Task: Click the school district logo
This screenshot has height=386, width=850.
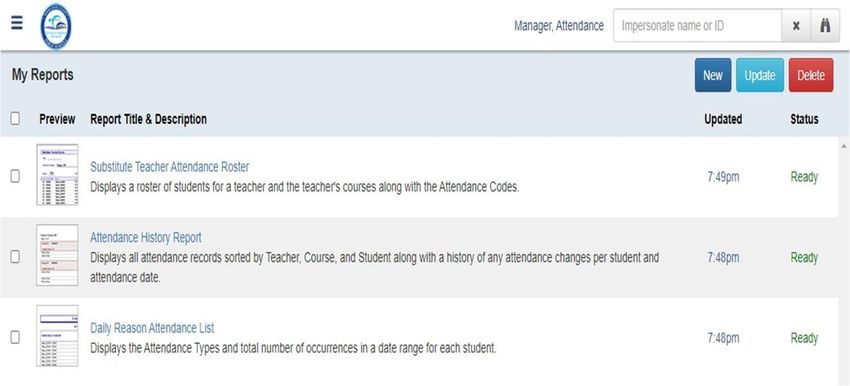Action: 56,25
